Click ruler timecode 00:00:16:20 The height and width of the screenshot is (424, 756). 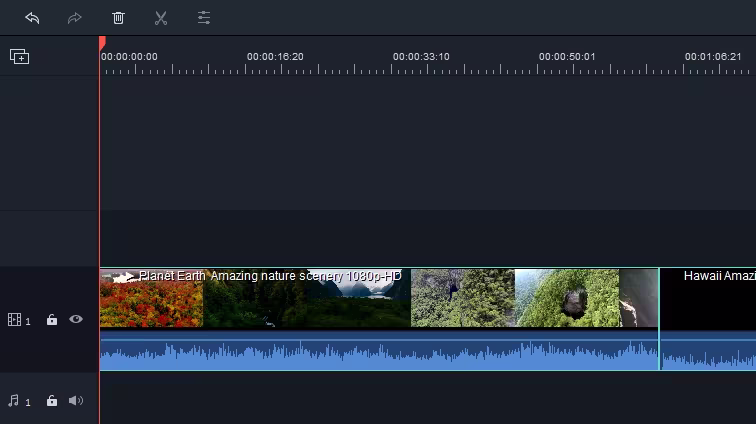pyautogui.click(x=275, y=56)
